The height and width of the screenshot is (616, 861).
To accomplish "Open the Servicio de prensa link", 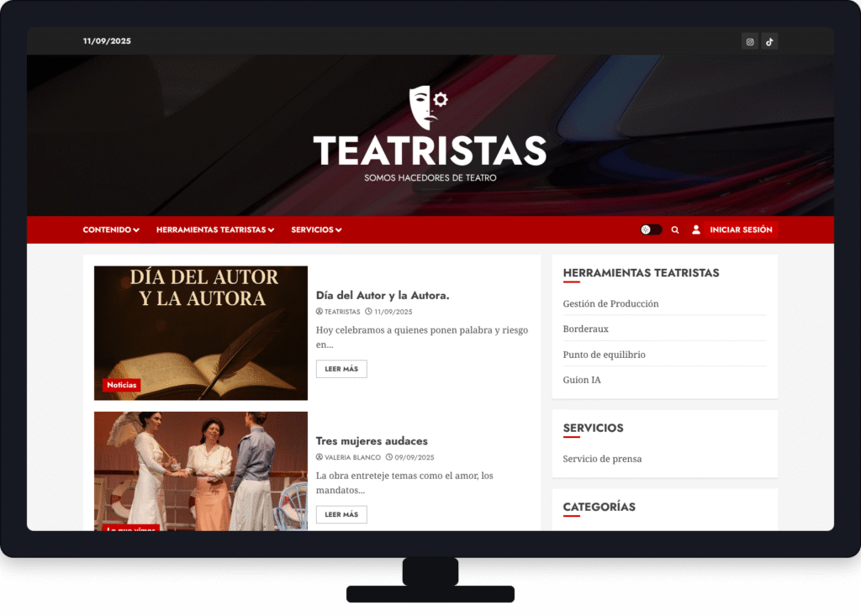I will click(602, 459).
